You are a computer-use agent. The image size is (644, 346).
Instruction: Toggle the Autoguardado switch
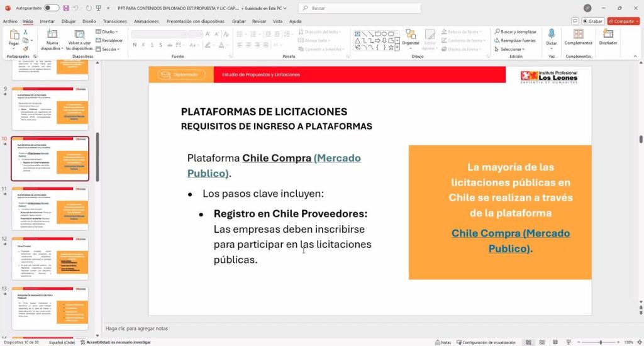point(52,8)
